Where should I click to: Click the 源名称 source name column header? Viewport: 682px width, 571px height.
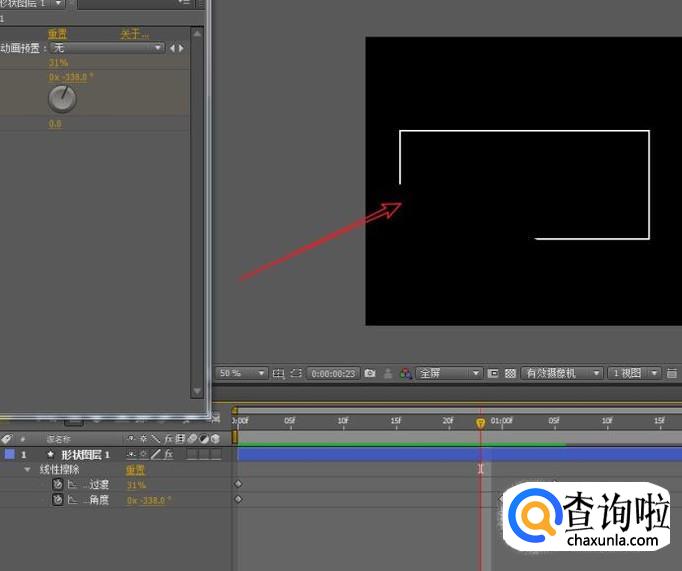tap(58, 439)
